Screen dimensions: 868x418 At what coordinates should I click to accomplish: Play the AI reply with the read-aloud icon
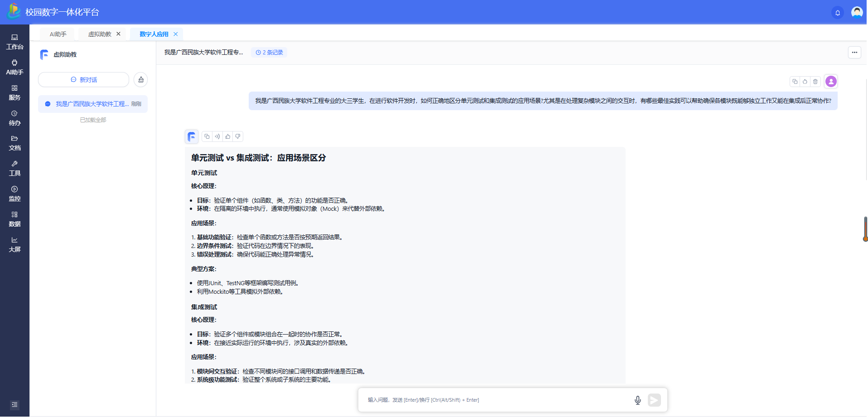[217, 136]
